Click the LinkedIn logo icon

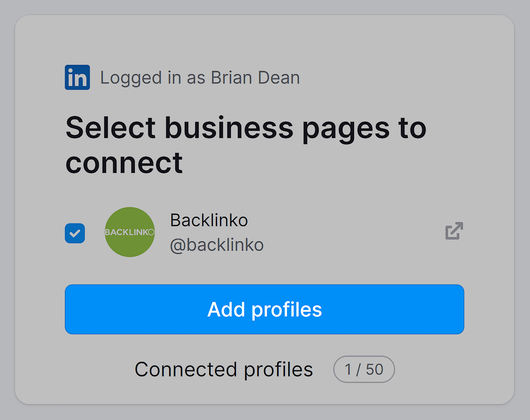point(77,77)
